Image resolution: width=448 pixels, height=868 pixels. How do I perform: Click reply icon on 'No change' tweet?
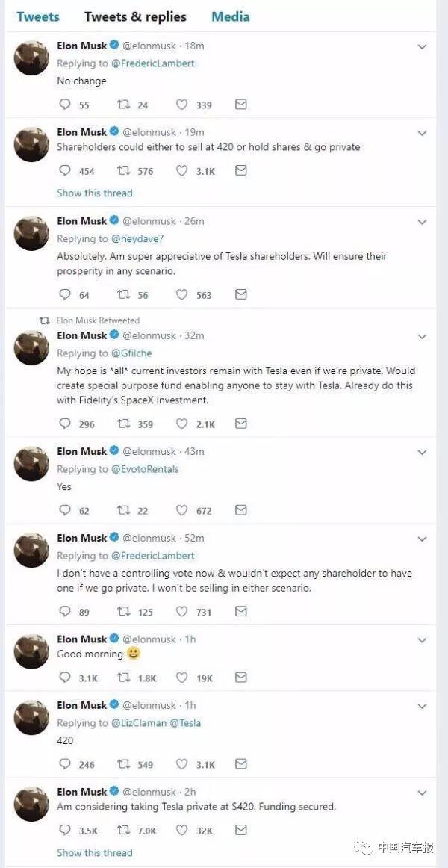[64, 105]
